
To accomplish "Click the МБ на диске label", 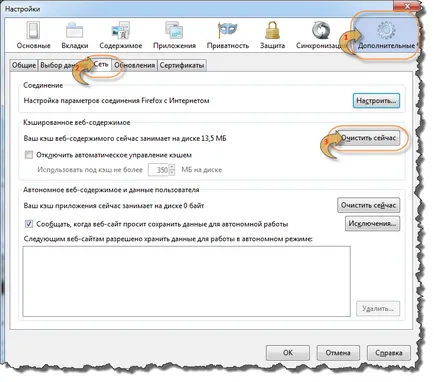I will (x=202, y=170).
